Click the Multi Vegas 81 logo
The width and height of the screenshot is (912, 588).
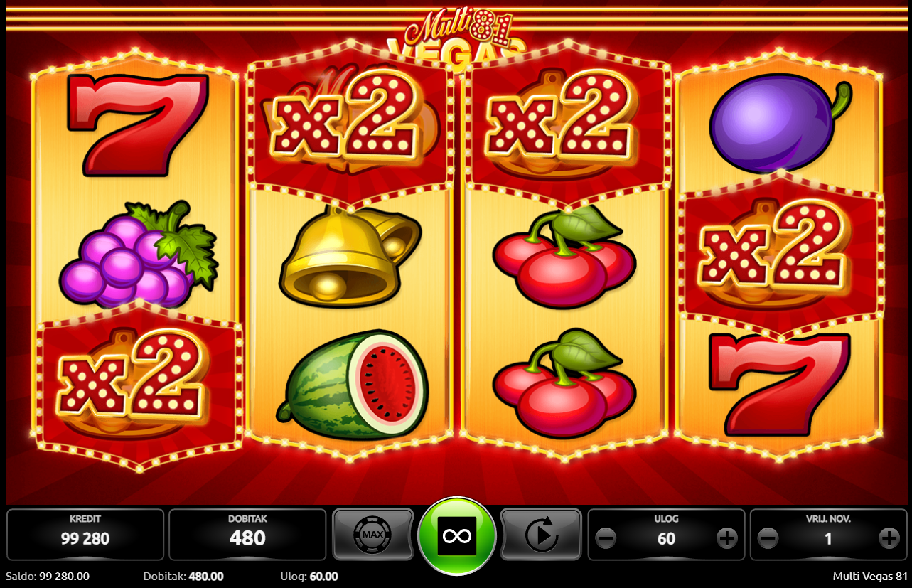tap(458, 39)
